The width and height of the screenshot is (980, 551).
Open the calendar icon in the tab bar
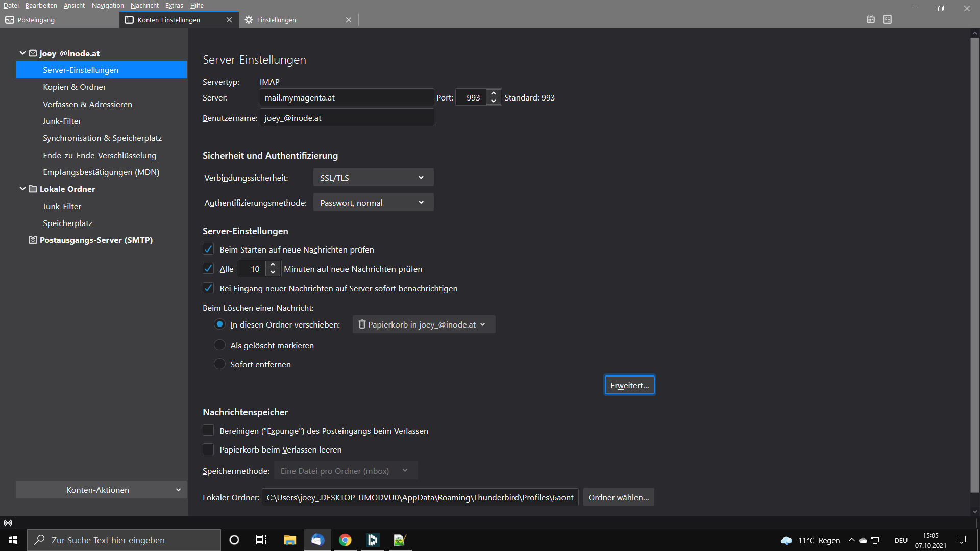tap(871, 19)
